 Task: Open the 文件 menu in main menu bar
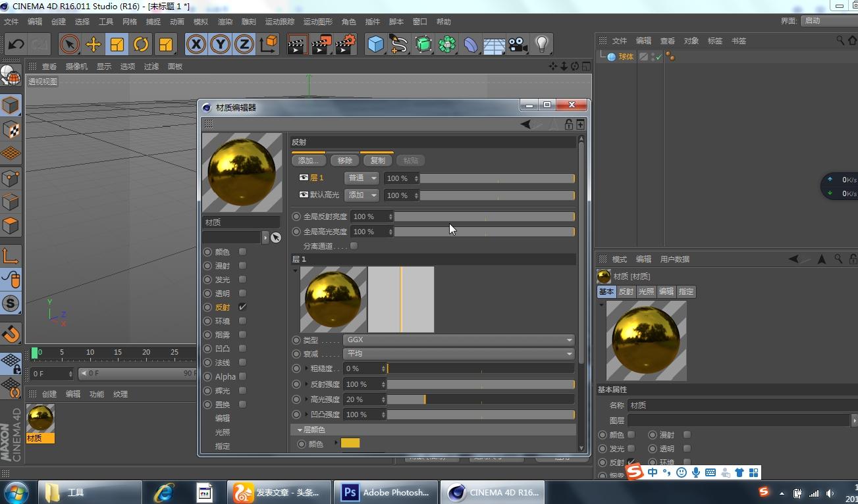[x=11, y=22]
